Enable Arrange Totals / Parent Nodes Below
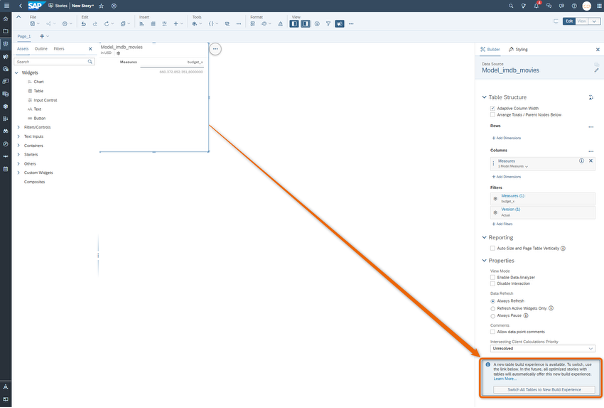This screenshot has width=604, height=408. point(492,115)
